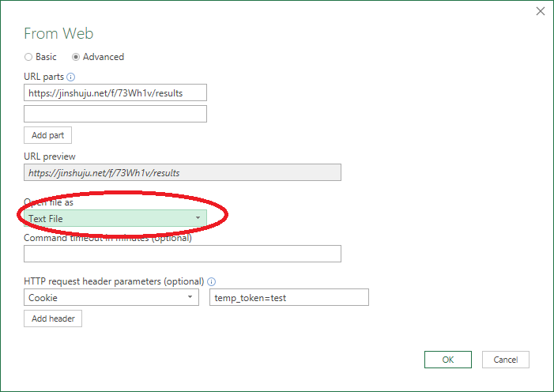Click the 'From Web' dialog title text
This screenshot has height=392, width=554.
[58, 33]
